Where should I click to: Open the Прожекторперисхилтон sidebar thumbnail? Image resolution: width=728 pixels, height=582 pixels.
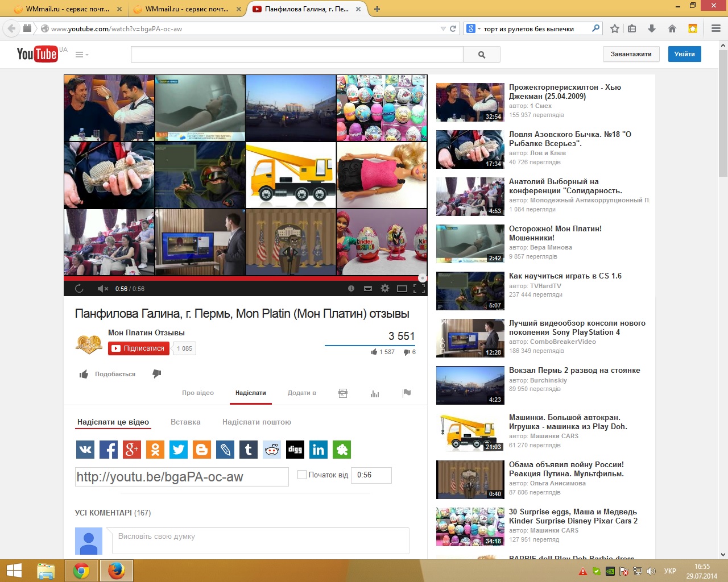coord(470,102)
